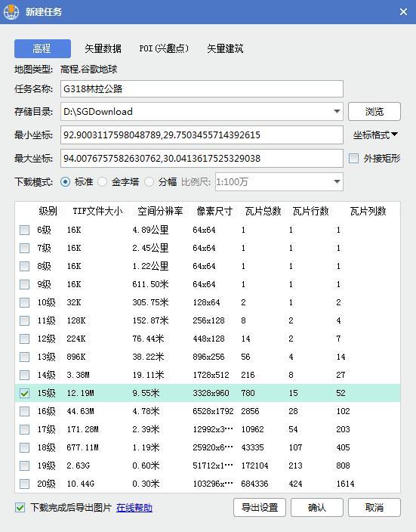Viewport: 416px width, 532px height.
Task: Check the 13级 level checkbox
Action: click(24, 357)
